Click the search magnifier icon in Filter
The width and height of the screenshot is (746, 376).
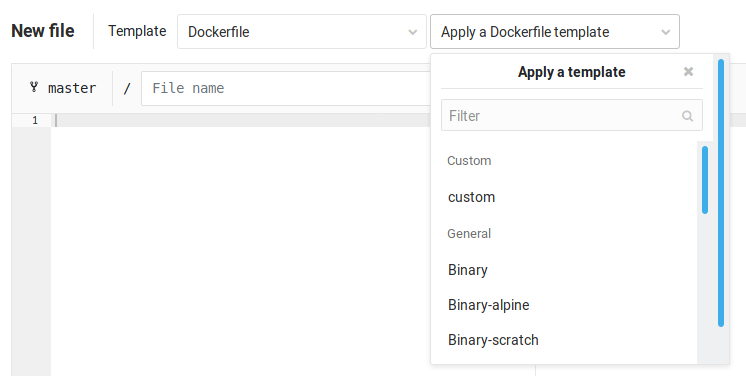pos(687,116)
